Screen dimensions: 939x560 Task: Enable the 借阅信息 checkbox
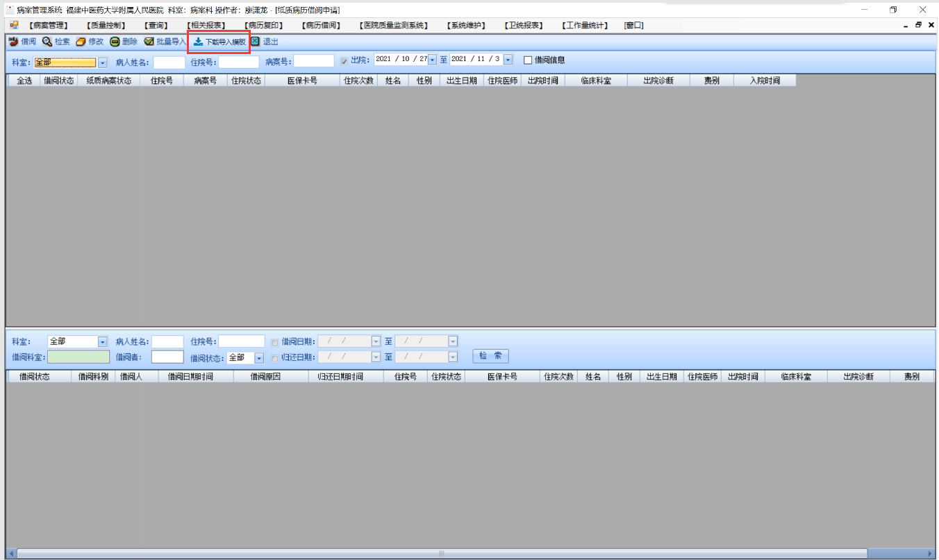click(x=528, y=60)
